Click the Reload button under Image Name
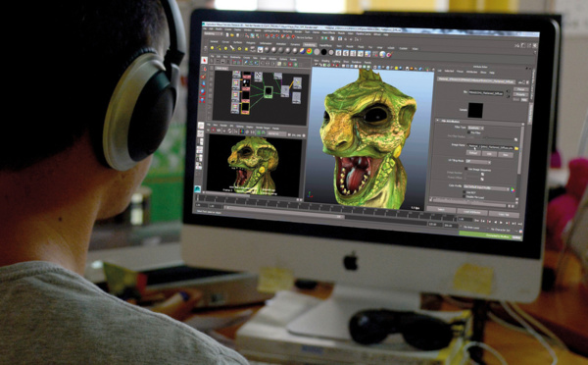 coord(473,153)
